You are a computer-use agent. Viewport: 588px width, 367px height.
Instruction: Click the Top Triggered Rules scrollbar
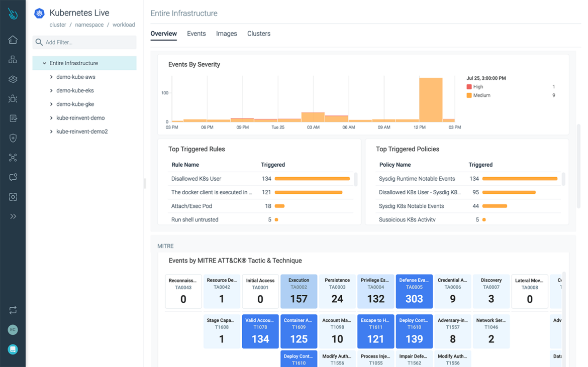pyautogui.click(x=355, y=179)
